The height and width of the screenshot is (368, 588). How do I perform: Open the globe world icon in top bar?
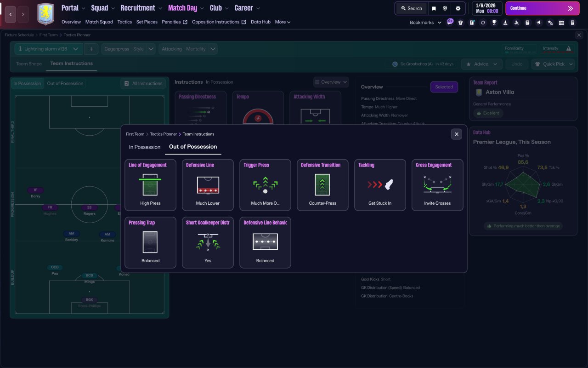tap(445, 8)
